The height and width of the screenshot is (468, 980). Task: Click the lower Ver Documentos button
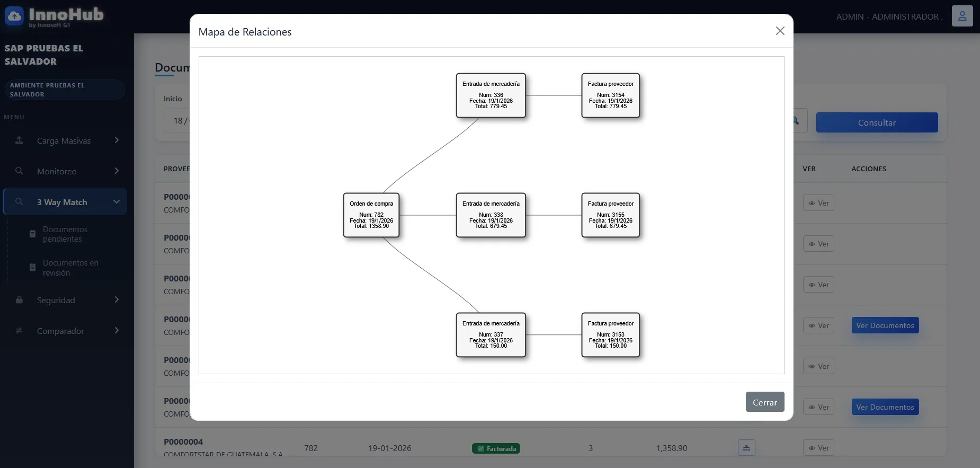click(x=885, y=407)
